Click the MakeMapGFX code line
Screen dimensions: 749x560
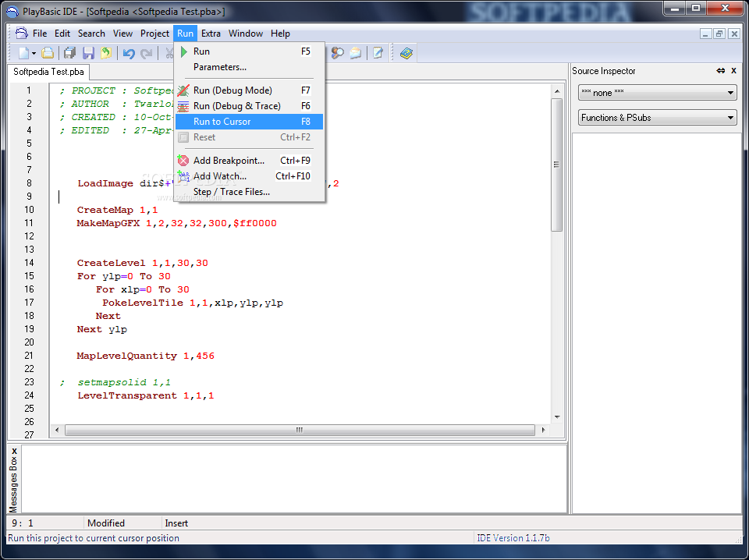pos(176,223)
